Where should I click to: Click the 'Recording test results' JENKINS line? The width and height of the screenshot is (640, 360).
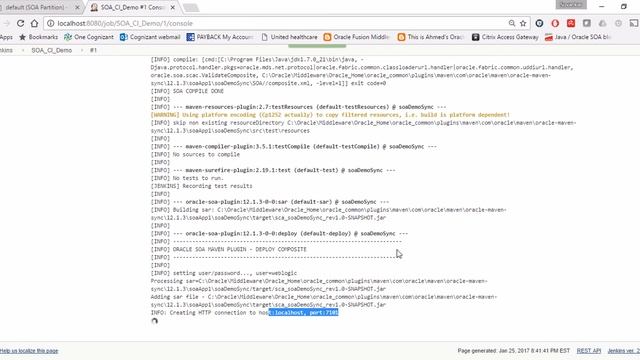(x=201, y=186)
